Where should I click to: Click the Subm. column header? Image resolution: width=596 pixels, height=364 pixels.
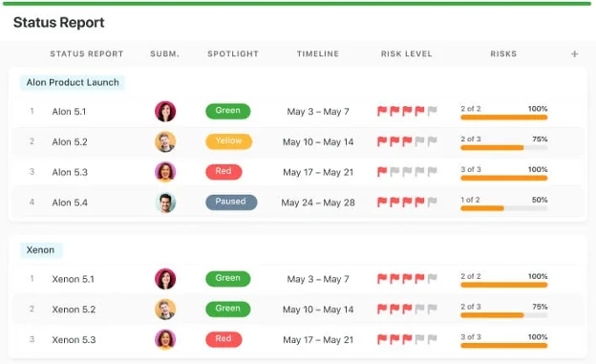pos(164,54)
